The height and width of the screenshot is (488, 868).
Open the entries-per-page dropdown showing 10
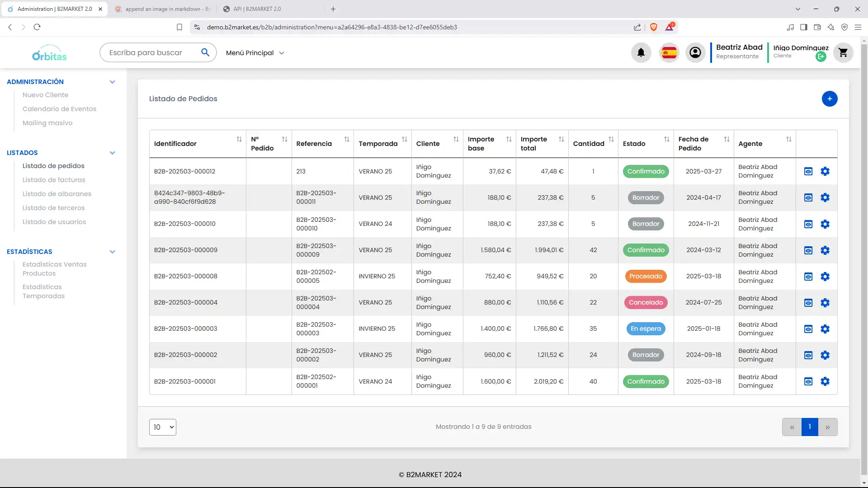point(162,427)
